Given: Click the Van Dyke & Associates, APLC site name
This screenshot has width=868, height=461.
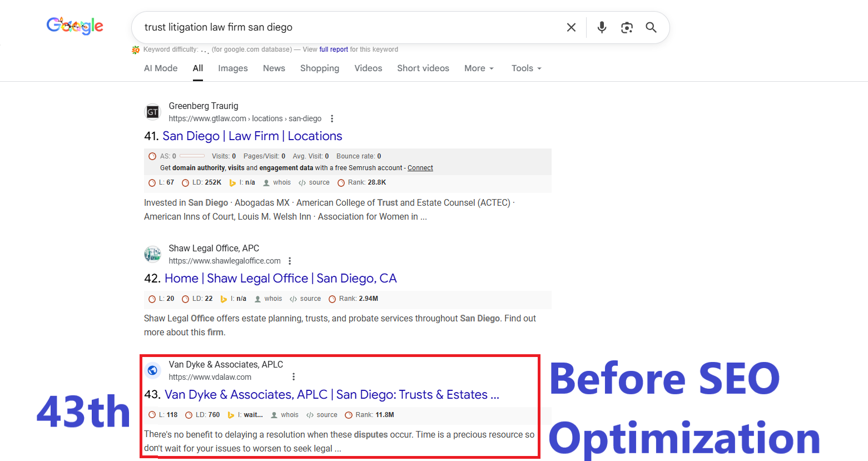Looking at the screenshot, I should [x=226, y=364].
